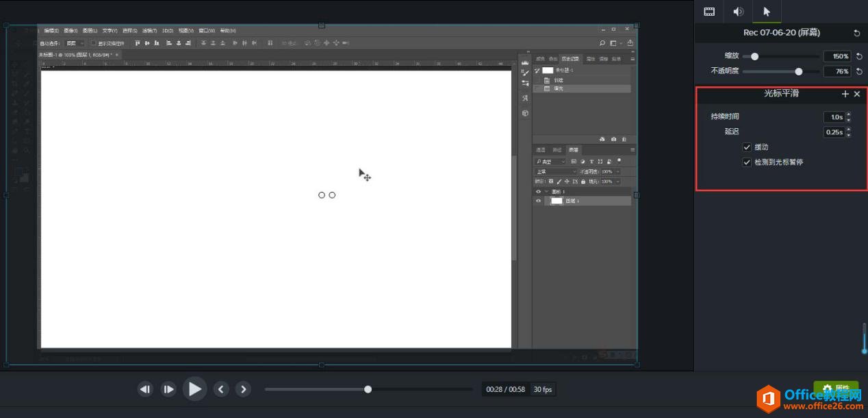Screen dimensions: 868x418
Task: Switch to the audio properties speaker tab
Action: 738,12
